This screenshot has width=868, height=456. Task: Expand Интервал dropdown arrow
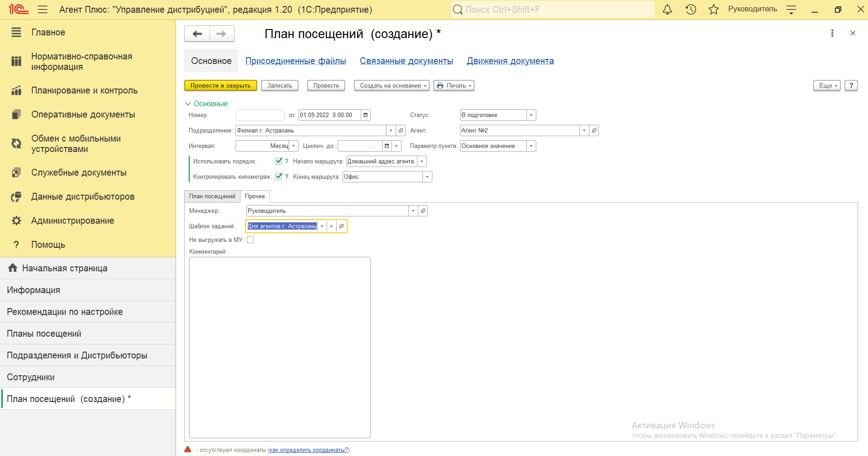click(x=294, y=146)
